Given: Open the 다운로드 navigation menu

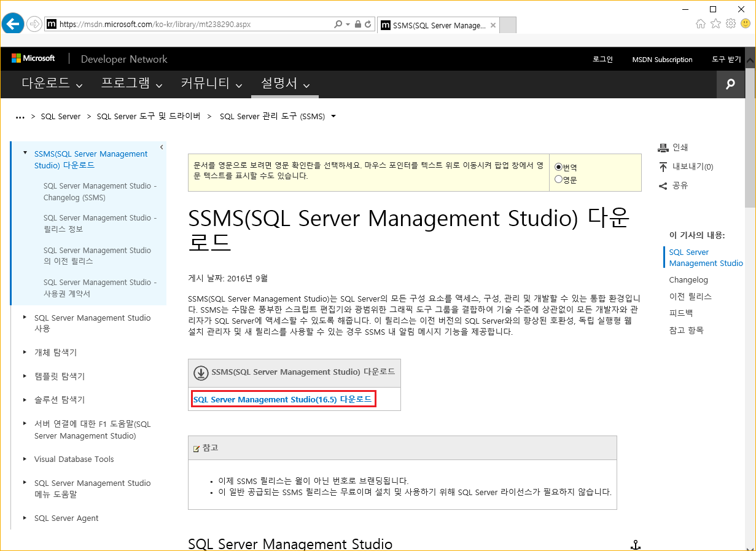Looking at the screenshot, I should click(52, 84).
